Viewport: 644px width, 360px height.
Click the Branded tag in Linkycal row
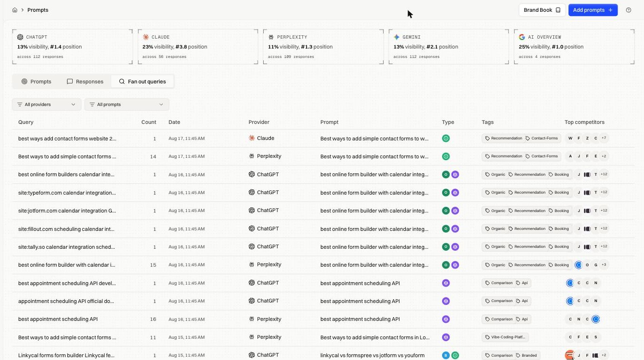coord(526,355)
